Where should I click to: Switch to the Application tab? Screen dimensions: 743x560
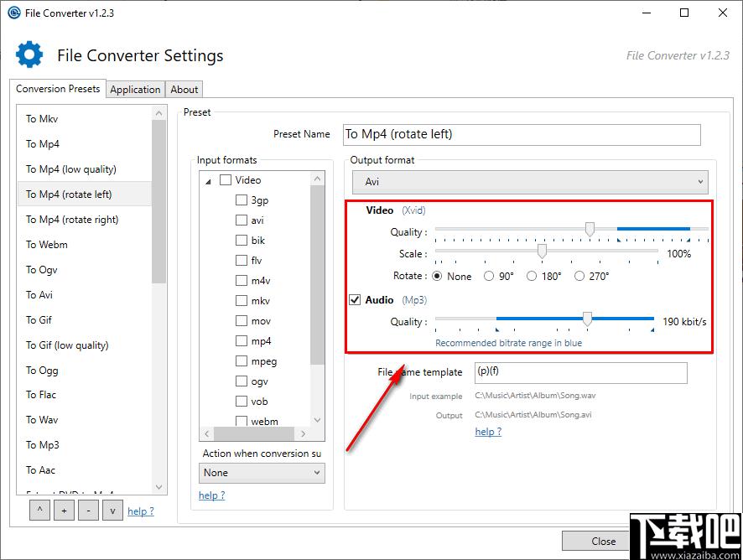(135, 90)
